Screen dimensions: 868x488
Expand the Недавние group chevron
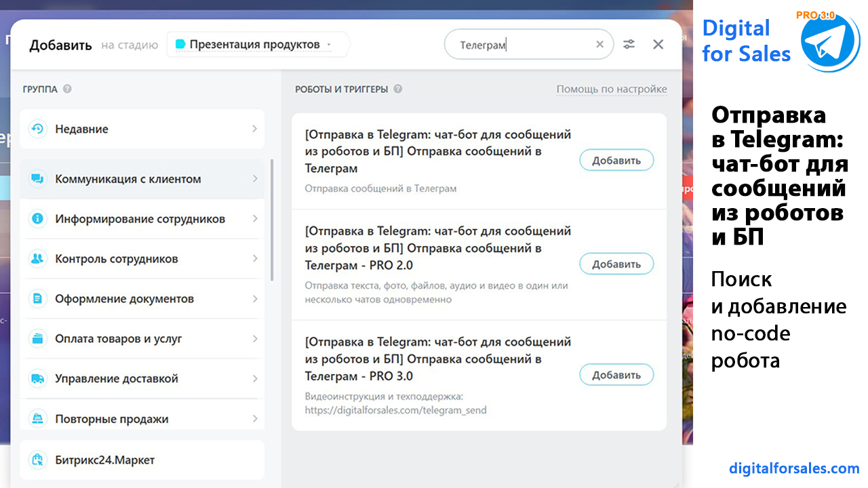[x=254, y=129]
